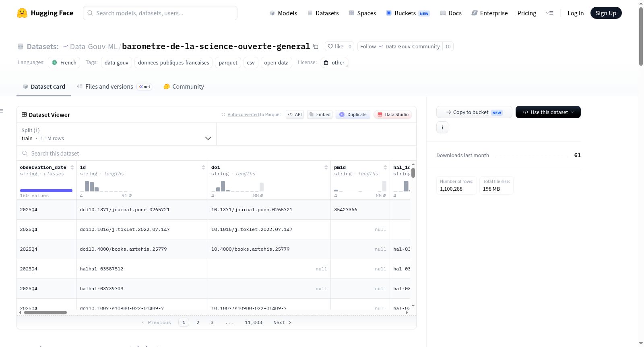Go to Models in the navigation
The image size is (644, 347).
pos(283,13)
